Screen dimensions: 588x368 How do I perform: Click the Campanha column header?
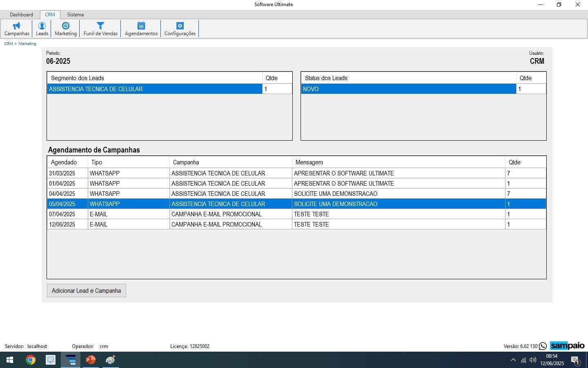click(x=231, y=162)
